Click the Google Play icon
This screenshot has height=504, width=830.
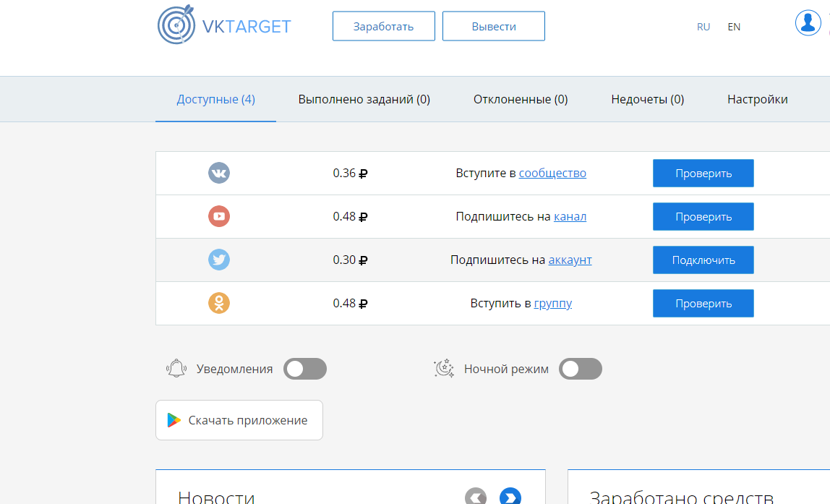174,420
